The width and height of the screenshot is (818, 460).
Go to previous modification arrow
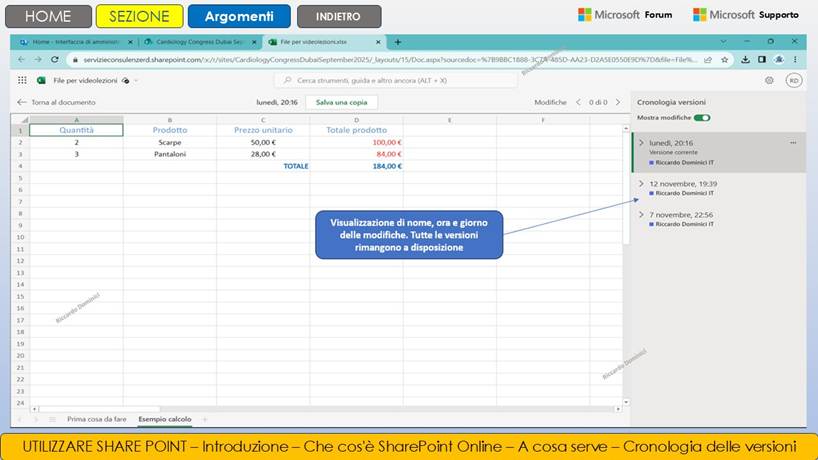tap(578, 102)
